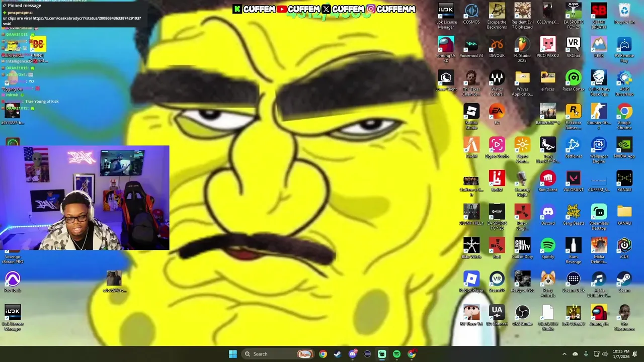Viewport: 644px width, 362px height.
Task: Expand the hidden system tray icons
Action: point(564,354)
